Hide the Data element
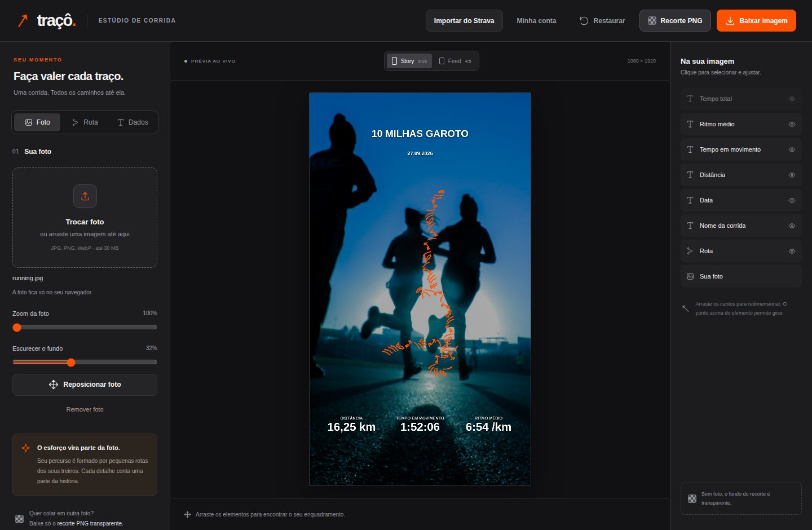812x530 pixels. 792,200
